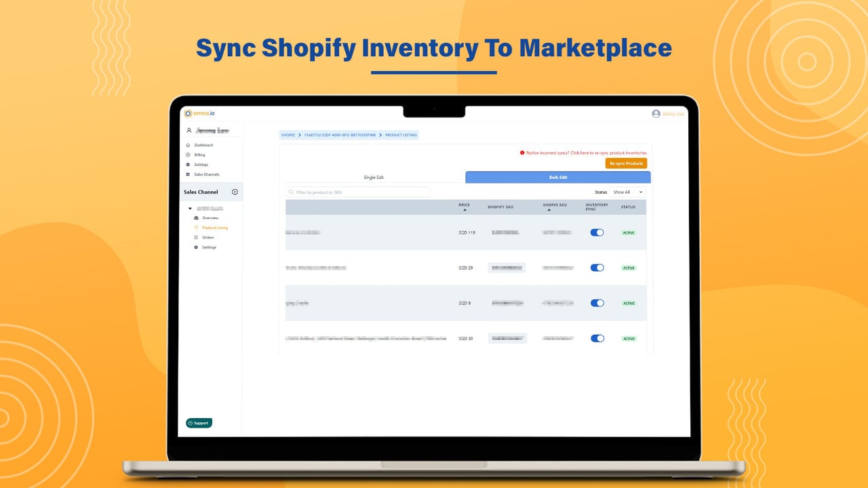This screenshot has width=868, height=488.
Task: Click the Re-sync Products button
Action: click(x=626, y=163)
